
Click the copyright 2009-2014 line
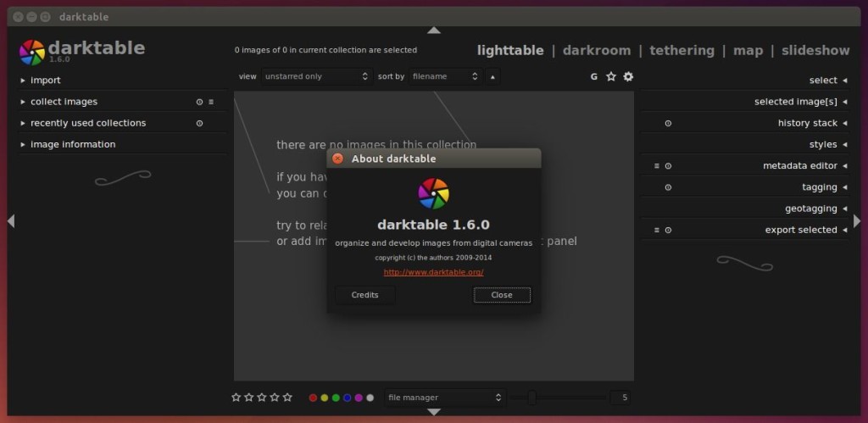point(433,258)
